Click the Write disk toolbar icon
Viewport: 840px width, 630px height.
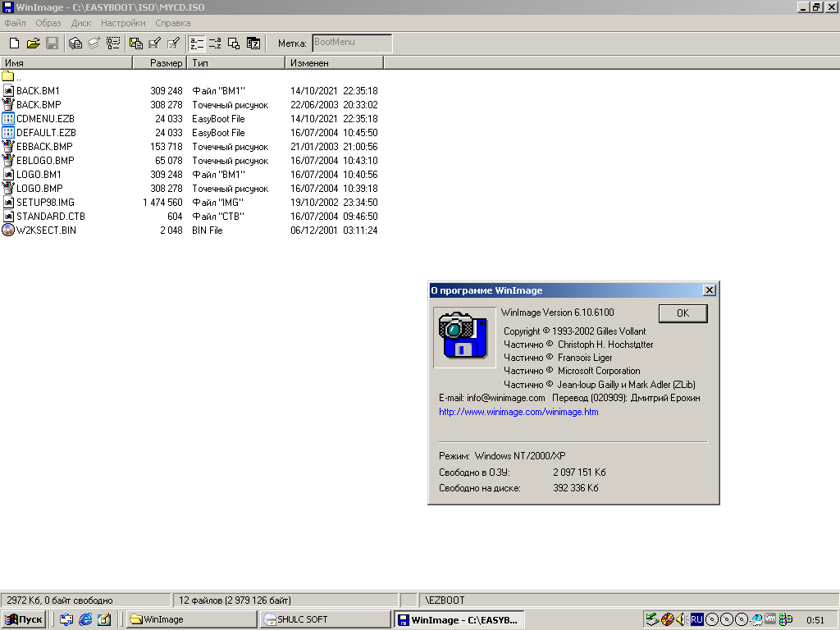[x=155, y=43]
